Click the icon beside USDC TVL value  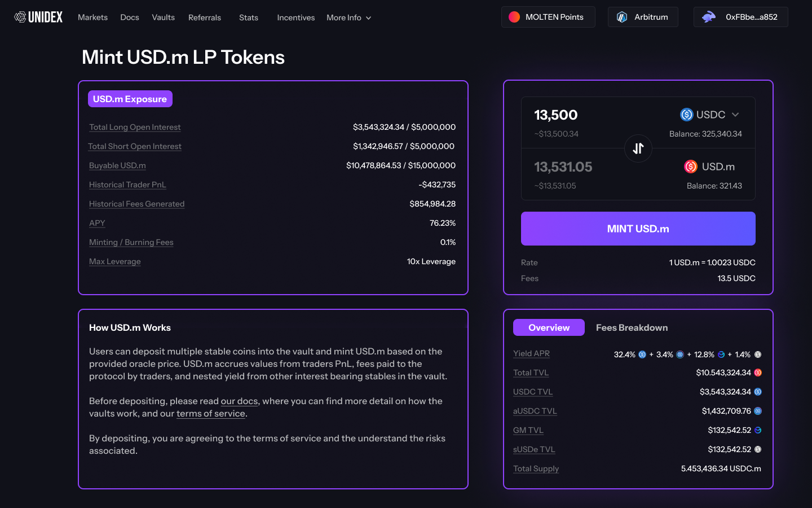(x=758, y=392)
